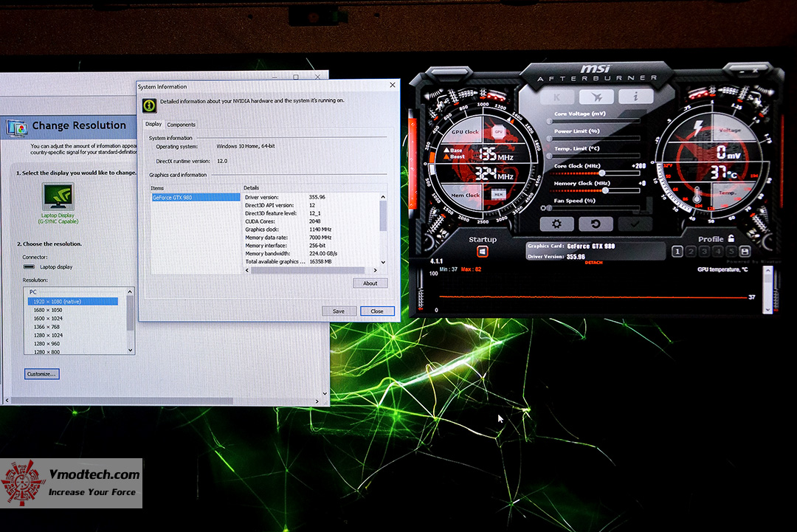Click the Temp. Limit (°C) slider
This screenshot has width=797, height=532.
click(x=594, y=156)
